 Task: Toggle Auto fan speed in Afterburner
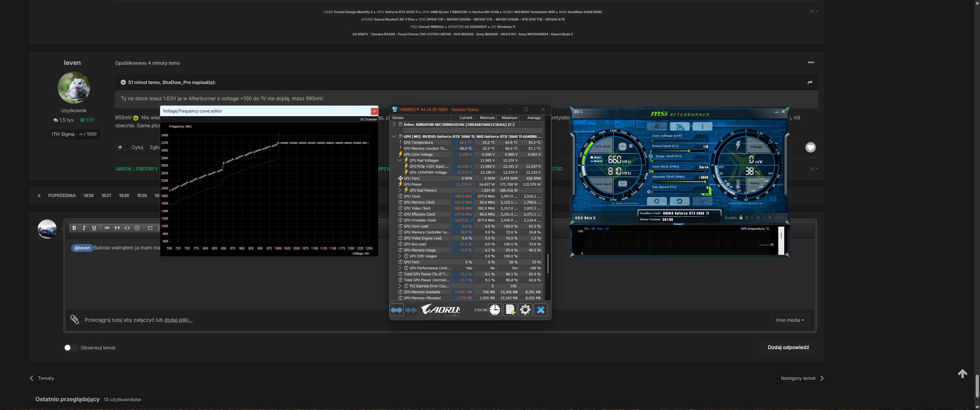[707, 194]
